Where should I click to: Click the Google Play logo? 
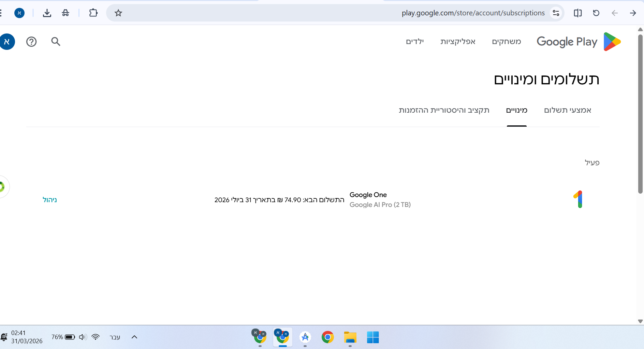click(579, 42)
